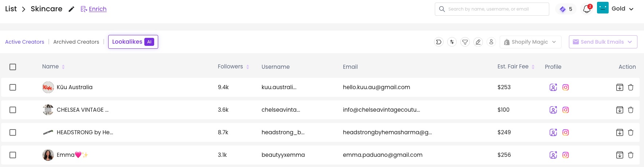The width and height of the screenshot is (644, 167).
Task: Select the Emma row checkbox
Action: [x=13, y=155]
